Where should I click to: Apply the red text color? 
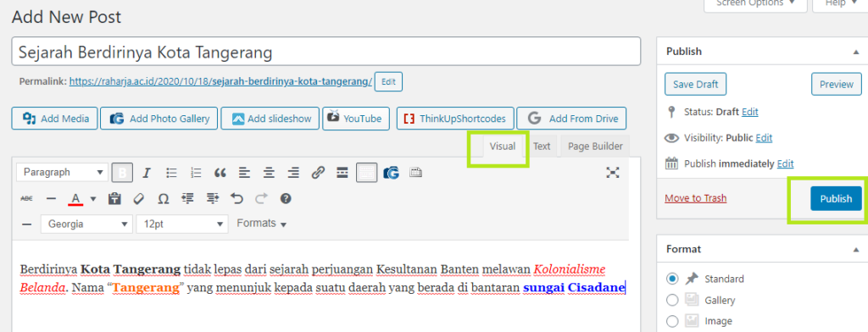pos(75,198)
